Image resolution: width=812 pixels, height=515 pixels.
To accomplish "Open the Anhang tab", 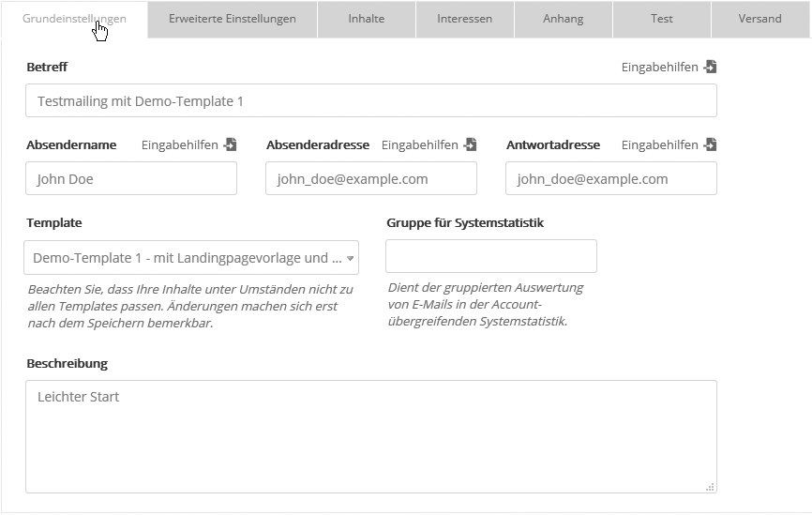I will click(563, 19).
